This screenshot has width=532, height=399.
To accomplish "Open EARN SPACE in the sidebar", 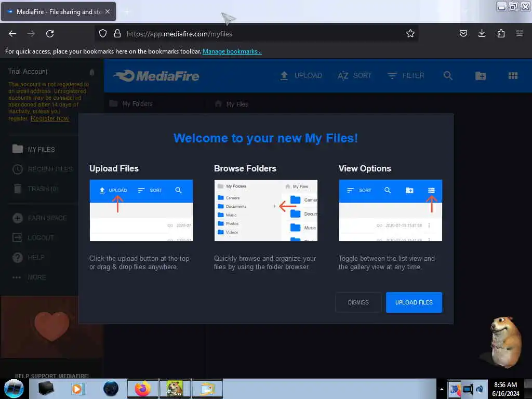I will tap(39, 218).
